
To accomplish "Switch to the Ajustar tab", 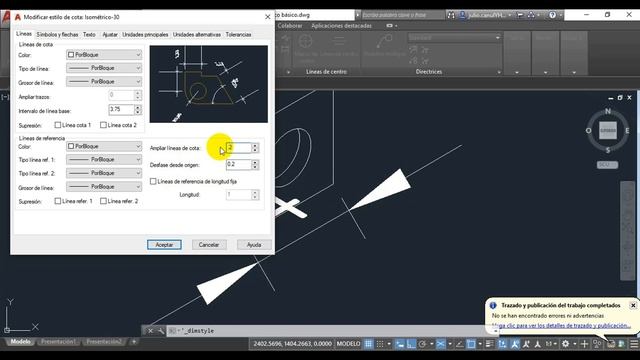I will 110,35.
